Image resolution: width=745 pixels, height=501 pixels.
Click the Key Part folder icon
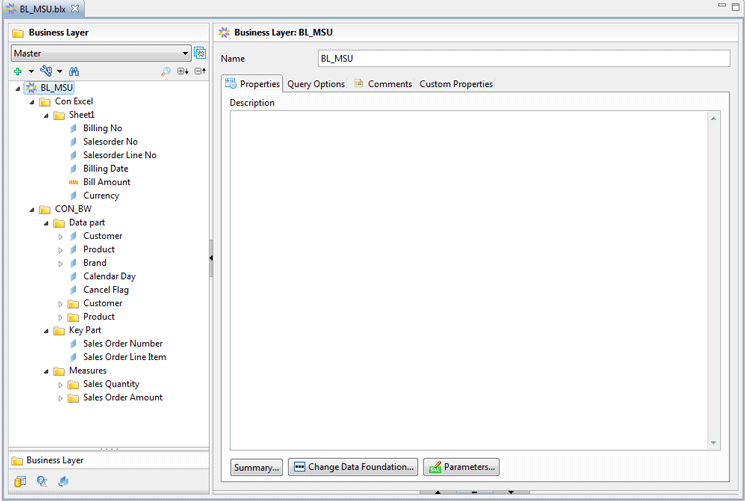point(59,330)
